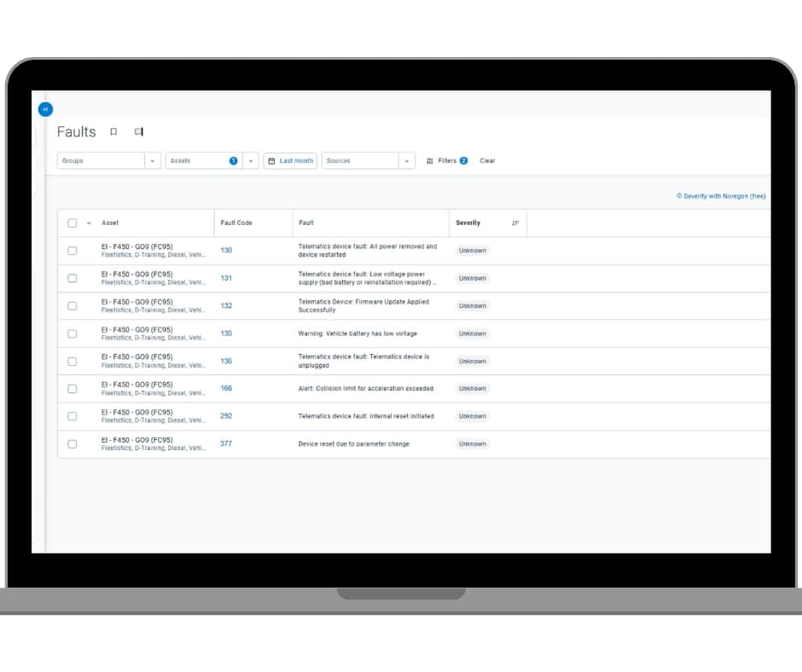Viewport: 802px width, 672px height.
Task: Click the message icon next to the bookmark
Action: (x=138, y=132)
